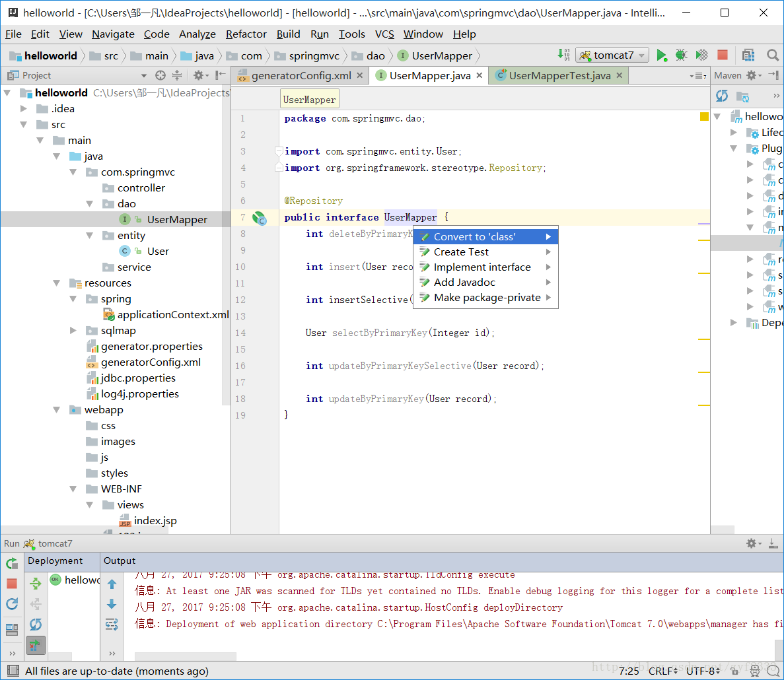Screen dimensions: 784x680
Task: Collapse the WEB-INF folder
Action: click(73, 489)
